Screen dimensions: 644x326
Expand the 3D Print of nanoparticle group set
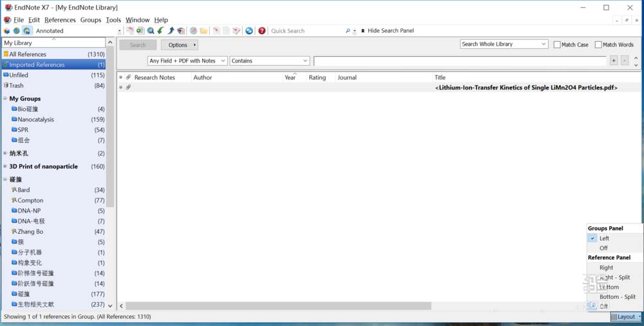(5, 166)
